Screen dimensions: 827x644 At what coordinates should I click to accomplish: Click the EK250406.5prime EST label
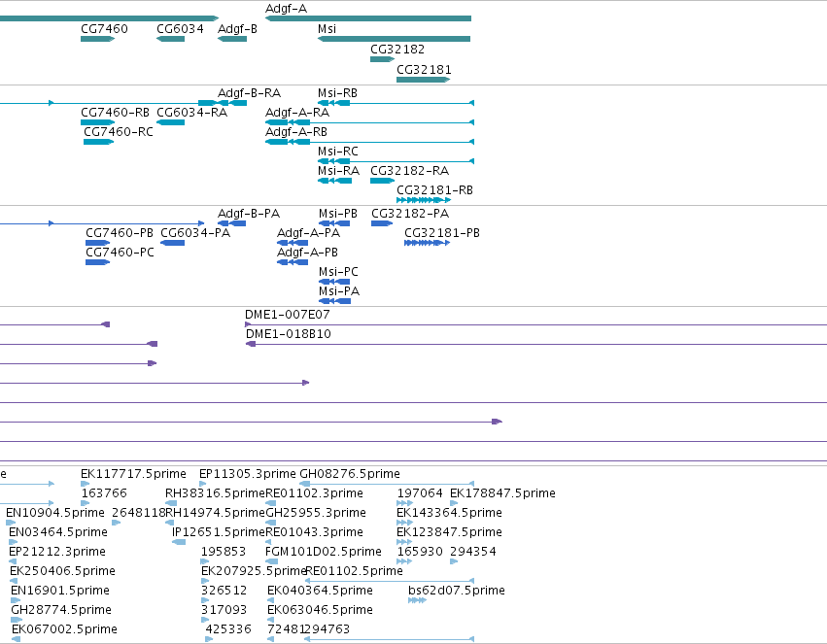coord(62,572)
